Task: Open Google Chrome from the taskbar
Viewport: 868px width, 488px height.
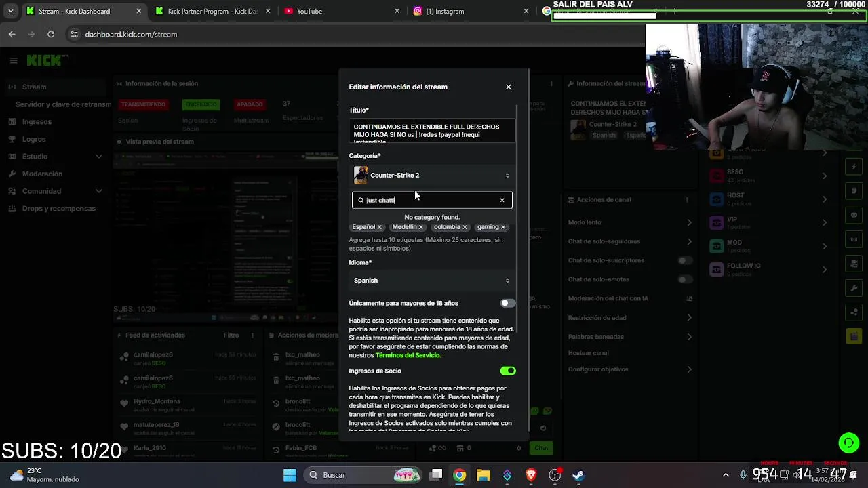Action: click(x=460, y=475)
